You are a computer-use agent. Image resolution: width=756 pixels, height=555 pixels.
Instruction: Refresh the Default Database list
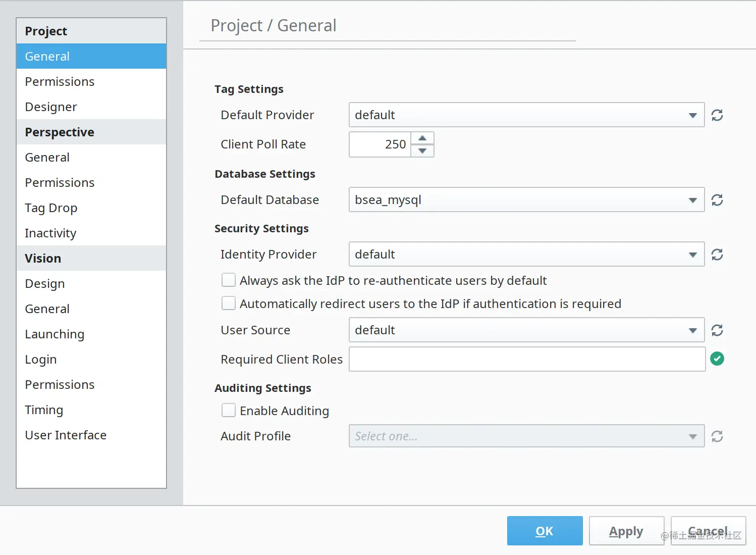point(717,200)
